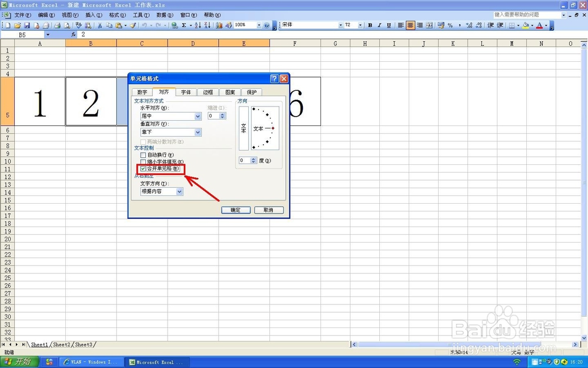Click the Open file folder icon

pyautogui.click(x=17, y=25)
